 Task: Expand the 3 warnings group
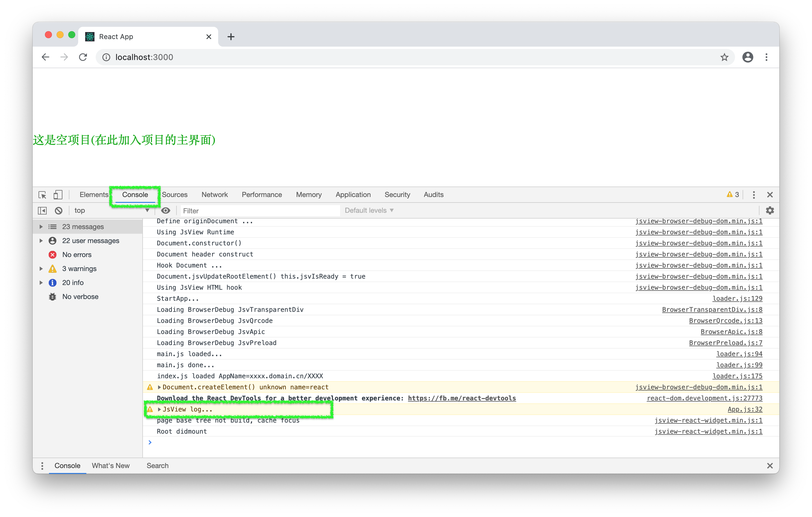(41, 269)
